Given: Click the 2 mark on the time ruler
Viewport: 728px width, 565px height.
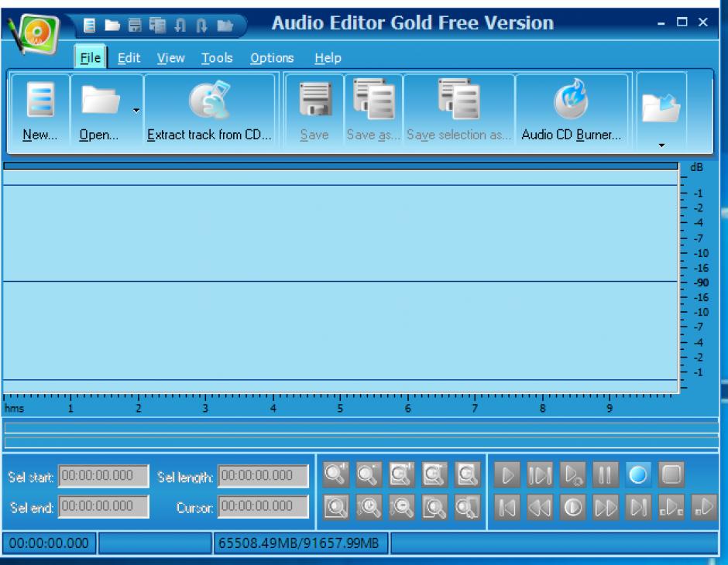Looking at the screenshot, I should tap(139, 409).
